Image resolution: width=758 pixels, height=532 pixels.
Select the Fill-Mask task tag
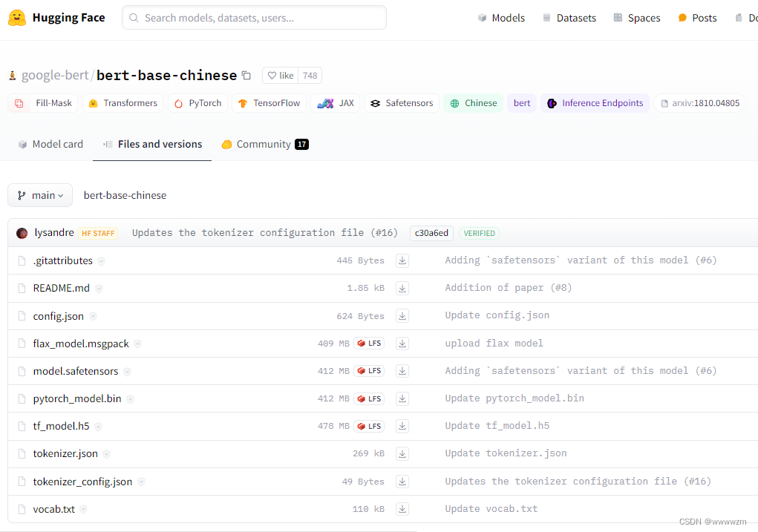pyautogui.click(x=42, y=103)
